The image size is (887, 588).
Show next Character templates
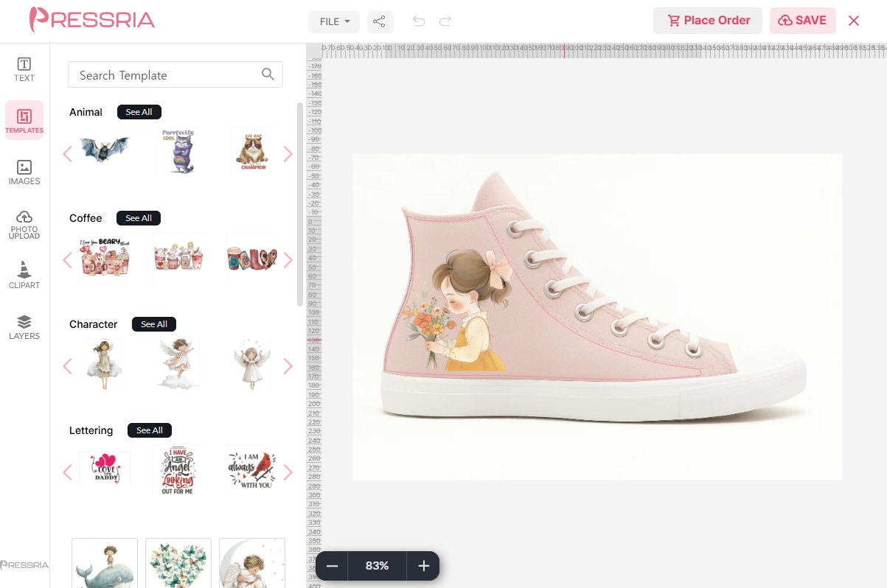[288, 366]
